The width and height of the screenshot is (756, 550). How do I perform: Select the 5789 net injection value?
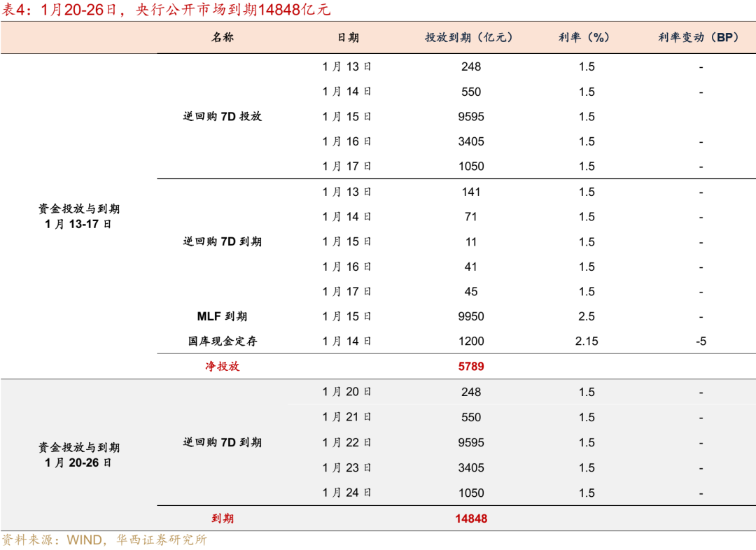coord(470,366)
